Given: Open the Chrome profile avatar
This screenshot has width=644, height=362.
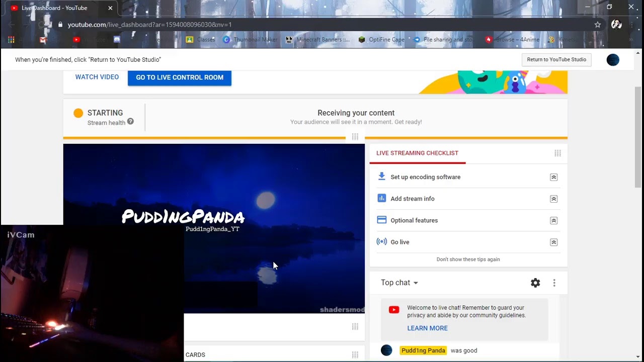Looking at the screenshot, I should (616, 25).
